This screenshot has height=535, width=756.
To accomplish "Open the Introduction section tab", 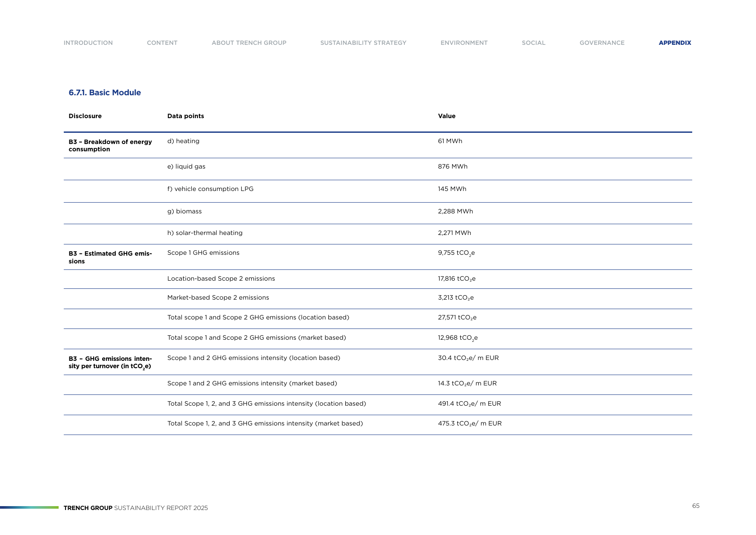I will pyautogui.click(x=88, y=43).
